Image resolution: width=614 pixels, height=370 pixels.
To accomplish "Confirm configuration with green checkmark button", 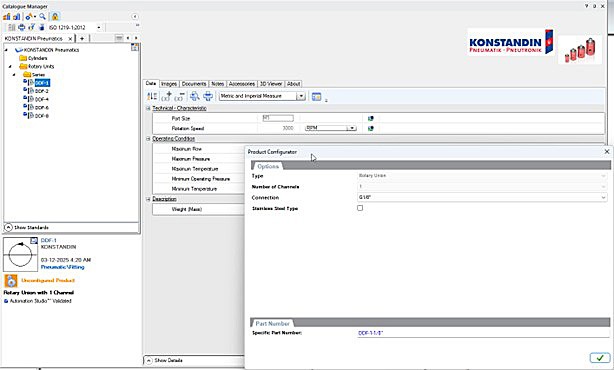I will pyautogui.click(x=600, y=357).
